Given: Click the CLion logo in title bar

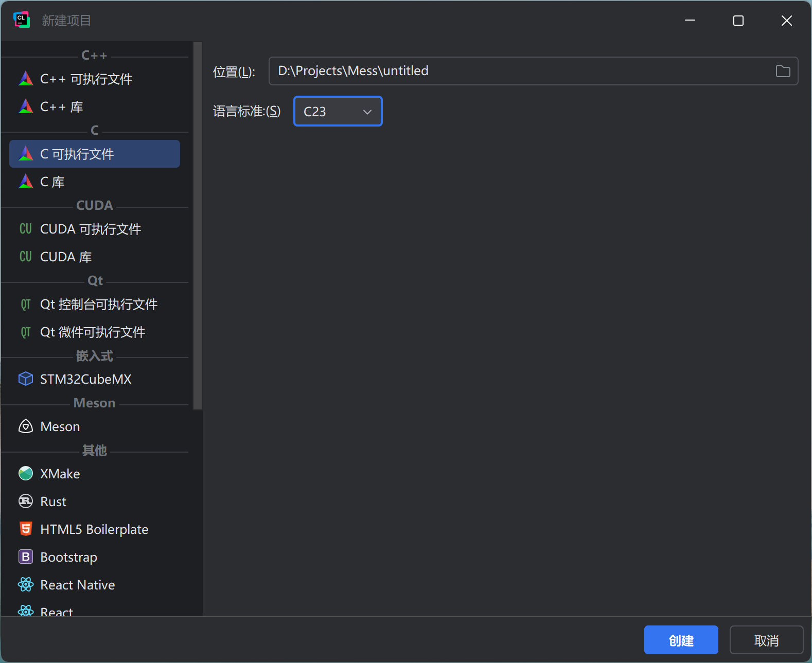Looking at the screenshot, I should pos(21,20).
